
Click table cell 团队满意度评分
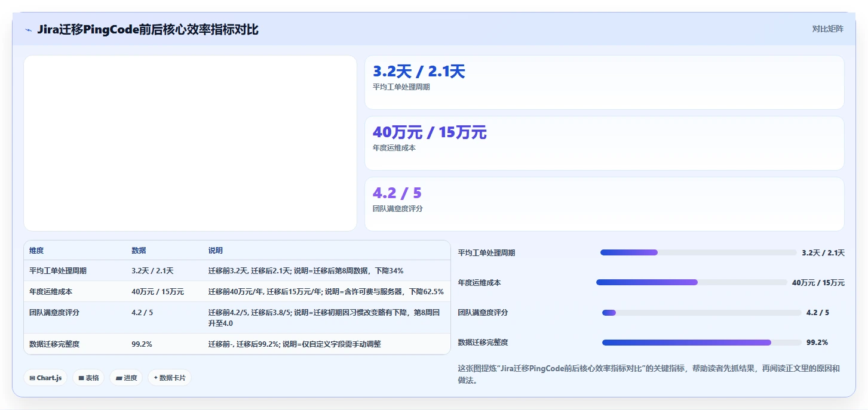coord(54,312)
